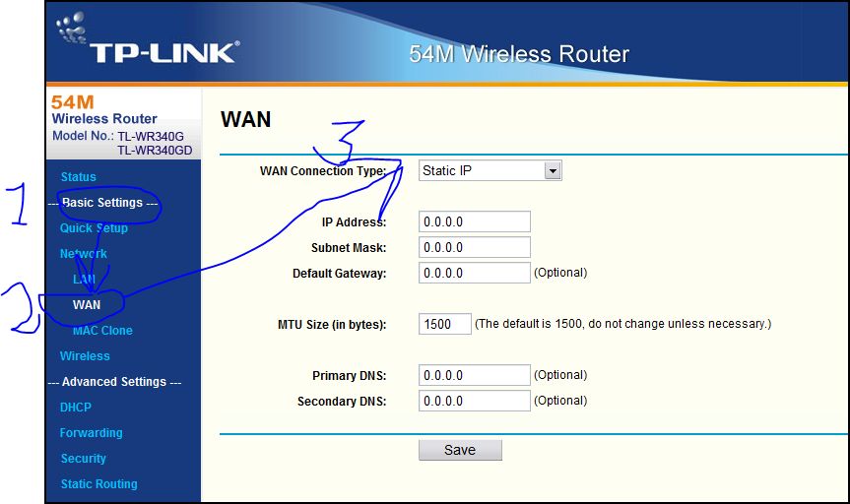Open the LAN settings page
The width and height of the screenshot is (850, 504).
pos(84,280)
